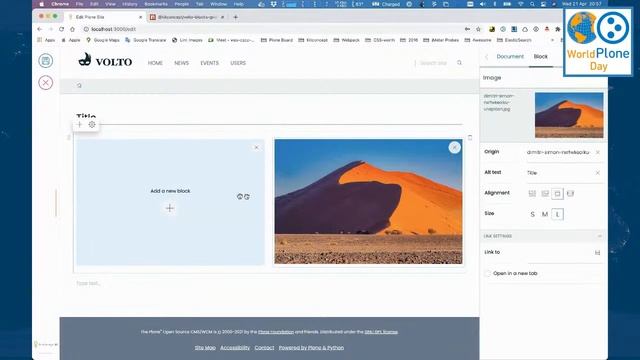Open the Awesome bookmarks folder

478,40
